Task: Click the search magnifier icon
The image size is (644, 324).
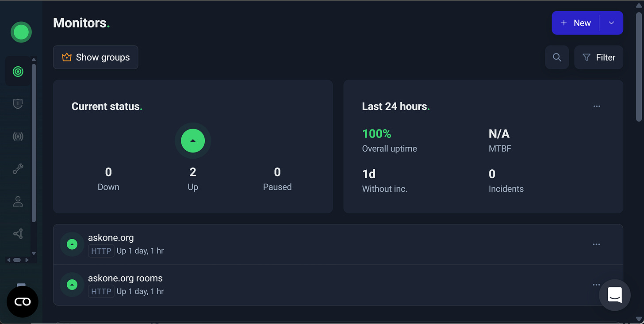Action: (x=557, y=57)
